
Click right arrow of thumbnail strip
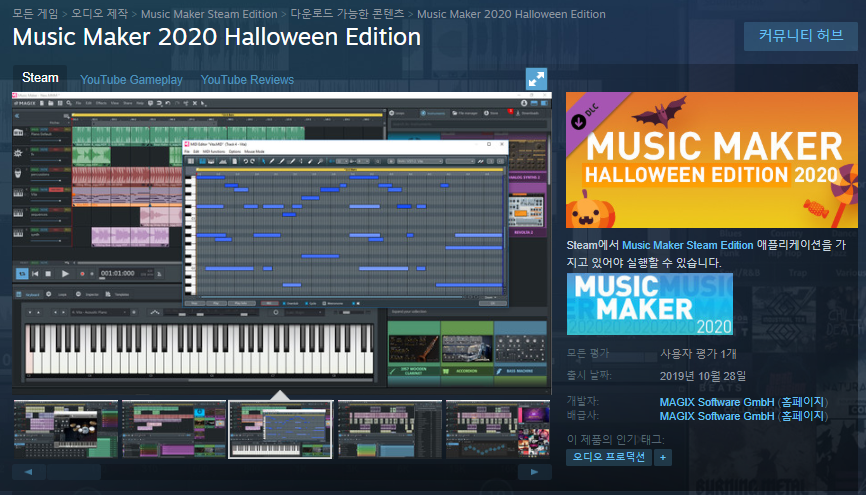tap(535, 472)
